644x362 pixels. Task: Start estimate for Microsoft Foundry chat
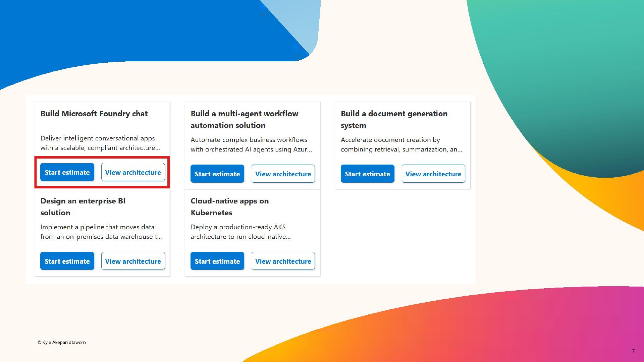[x=67, y=172]
